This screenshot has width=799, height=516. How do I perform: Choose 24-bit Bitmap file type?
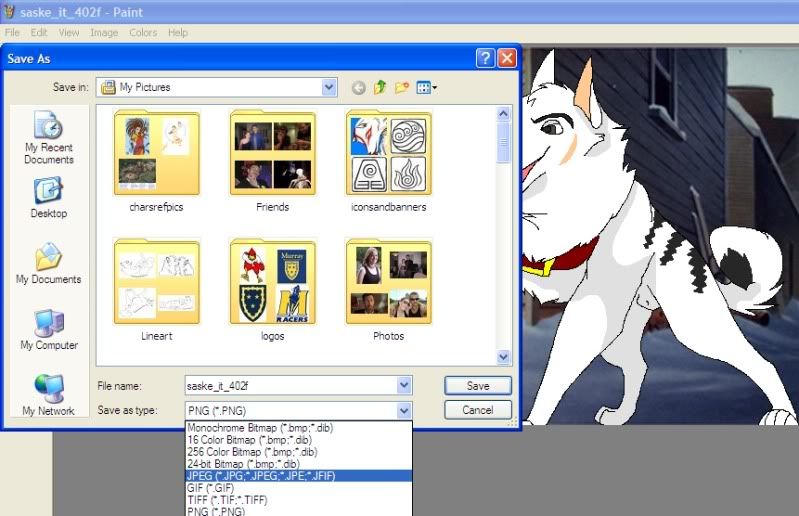299,464
